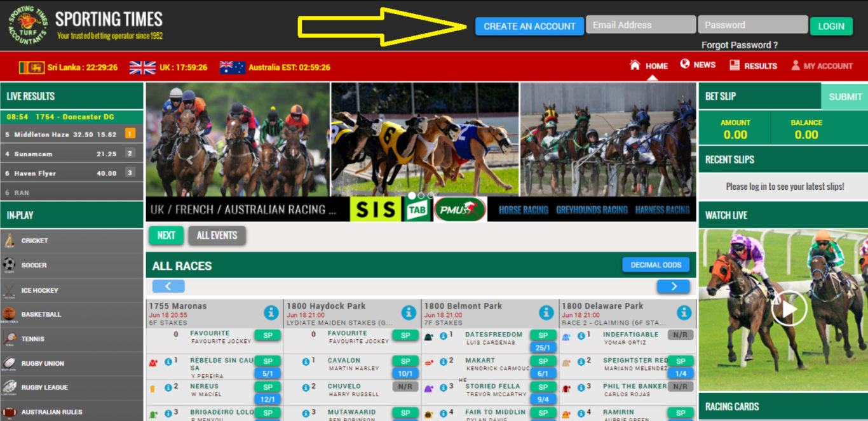Open My Account nav item
The width and height of the screenshot is (868, 421).
(x=822, y=65)
